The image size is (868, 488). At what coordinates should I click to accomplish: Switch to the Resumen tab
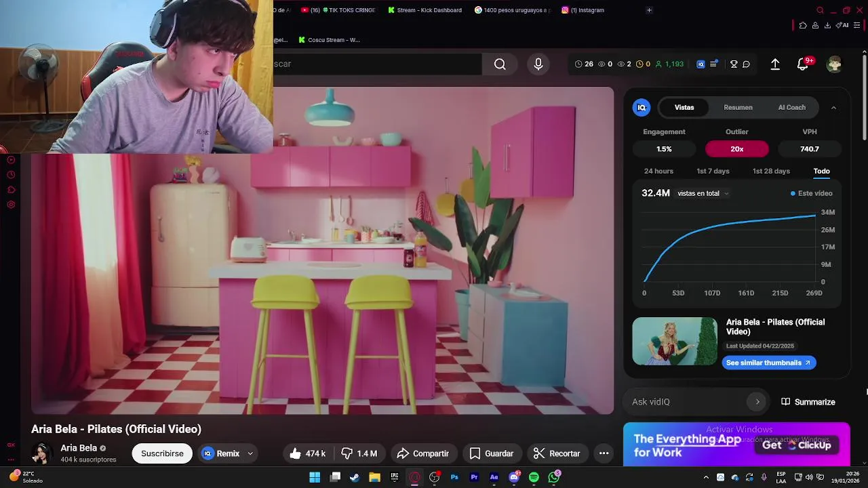[738, 107]
